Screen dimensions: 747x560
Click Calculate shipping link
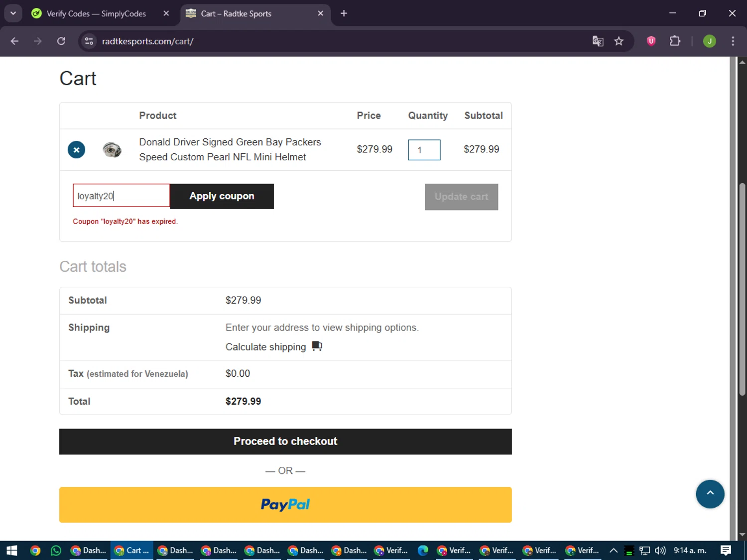(x=265, y=347)
